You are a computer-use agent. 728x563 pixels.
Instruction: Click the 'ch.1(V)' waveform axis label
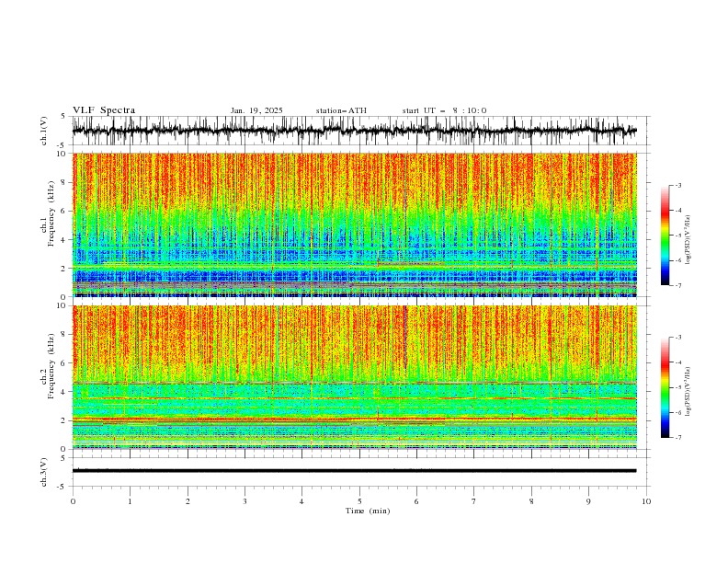click(44, 131)
